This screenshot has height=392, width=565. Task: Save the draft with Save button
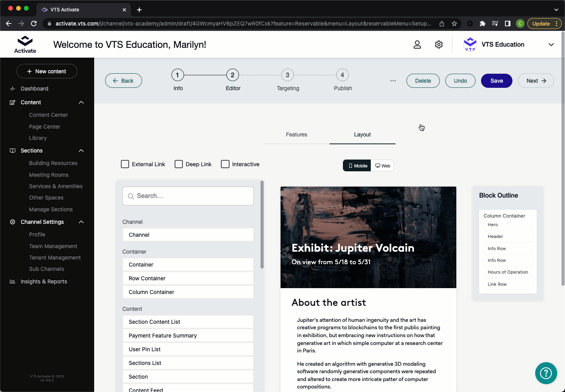point(497,81)
